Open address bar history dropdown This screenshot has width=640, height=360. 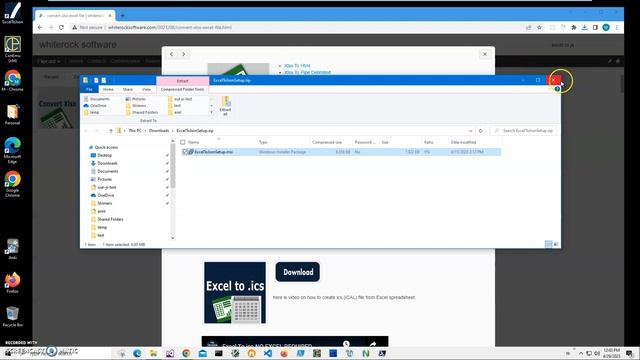(470, 131)
